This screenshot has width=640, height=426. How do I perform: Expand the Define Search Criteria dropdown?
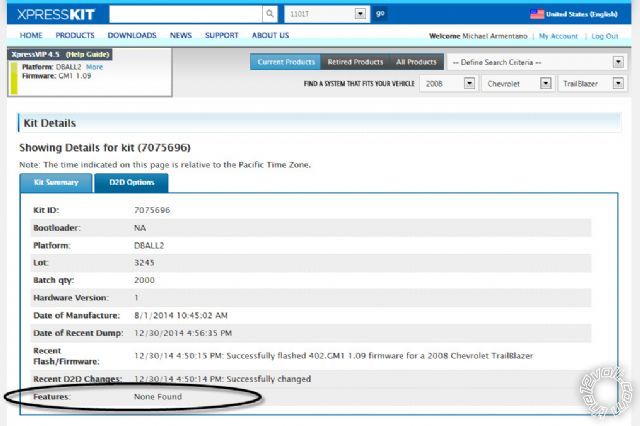point(535,61)
